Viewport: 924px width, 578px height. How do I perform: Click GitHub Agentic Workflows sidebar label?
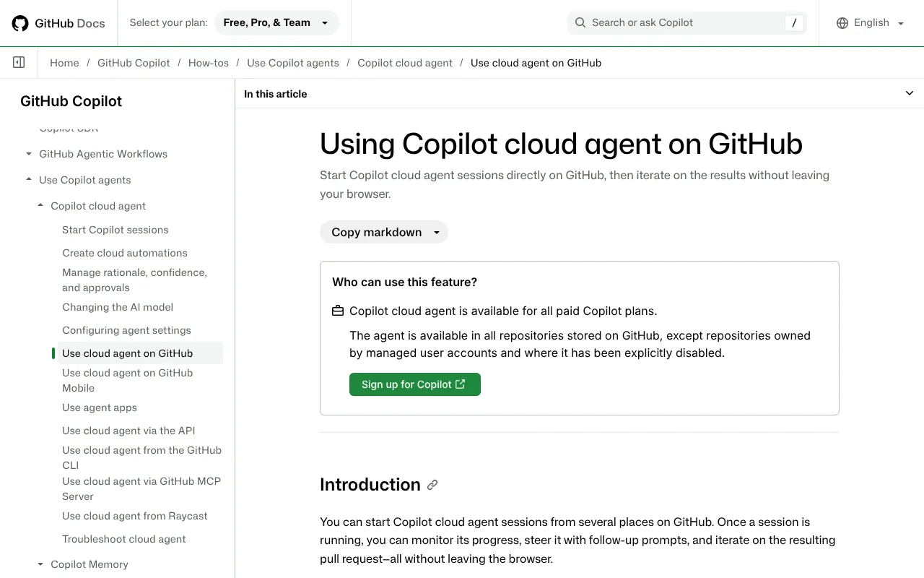tap(103, 154)
